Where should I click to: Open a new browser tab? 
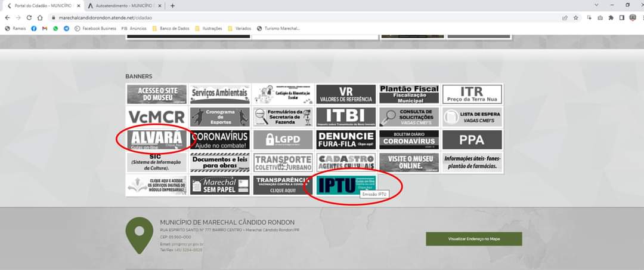click(173, 5)
